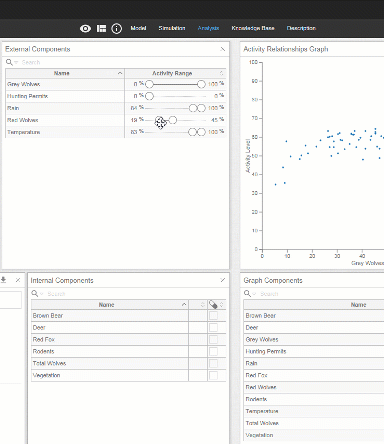The image size is (384, 444).
Task: Select Vegetation in Internal Components
Action: tap(110, 376)
